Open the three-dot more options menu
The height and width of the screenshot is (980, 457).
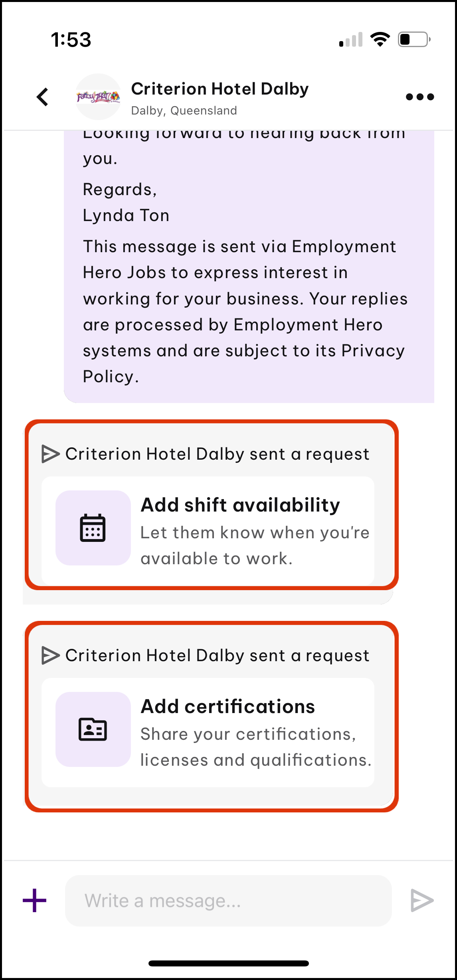(419, 97)
